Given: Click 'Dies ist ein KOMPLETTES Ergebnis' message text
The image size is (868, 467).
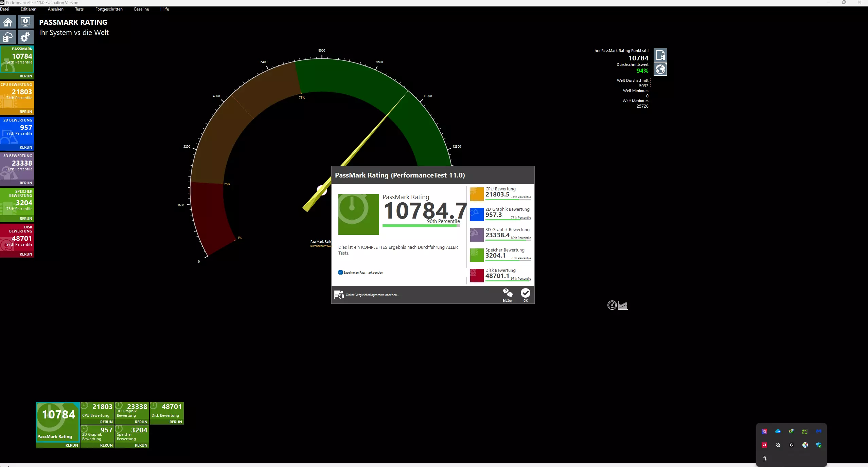Looking at the screenshot, I should click(398, 250).
